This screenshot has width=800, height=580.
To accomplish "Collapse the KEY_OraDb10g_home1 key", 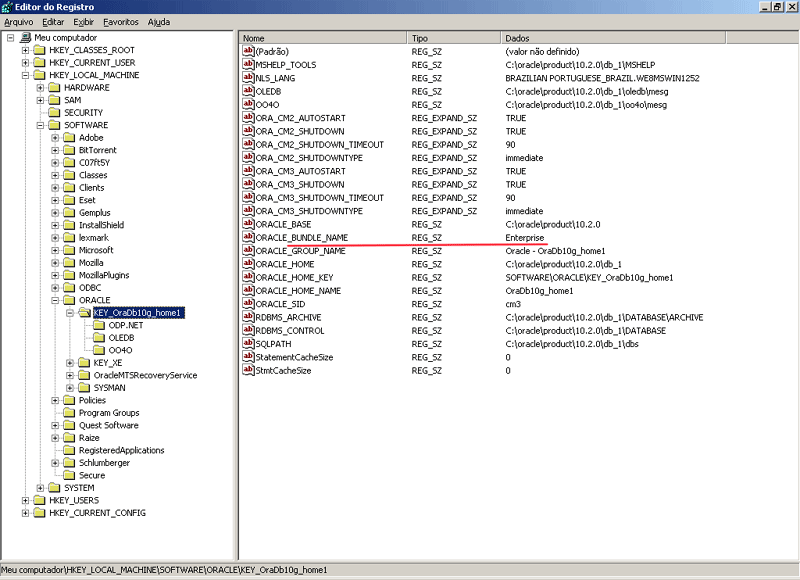I will tap(70, 313).
